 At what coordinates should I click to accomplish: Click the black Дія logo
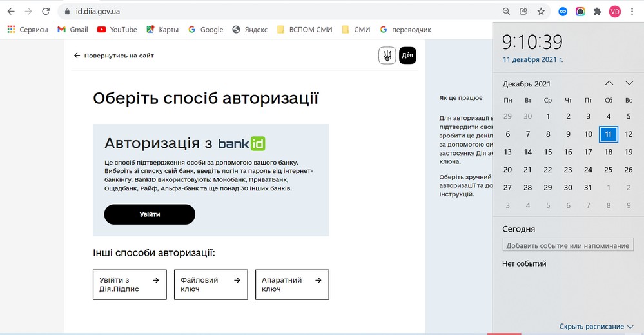click(x=407, y=56)
